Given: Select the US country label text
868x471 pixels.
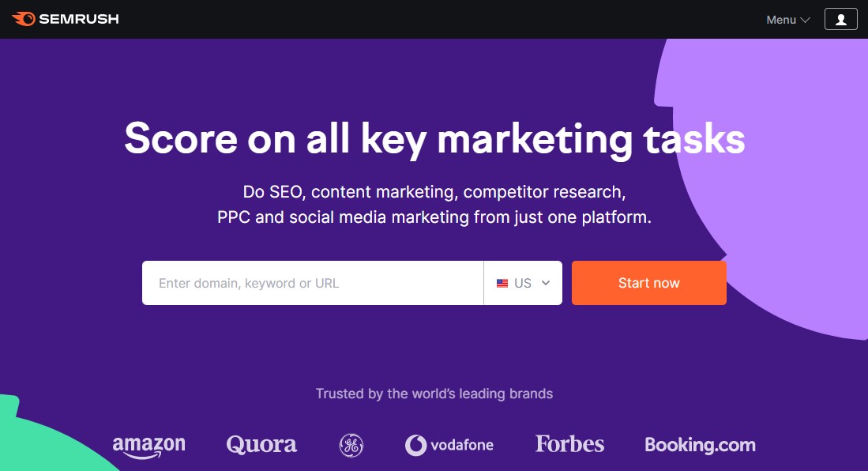Looking at the screenshot, I should coord(523,283).
